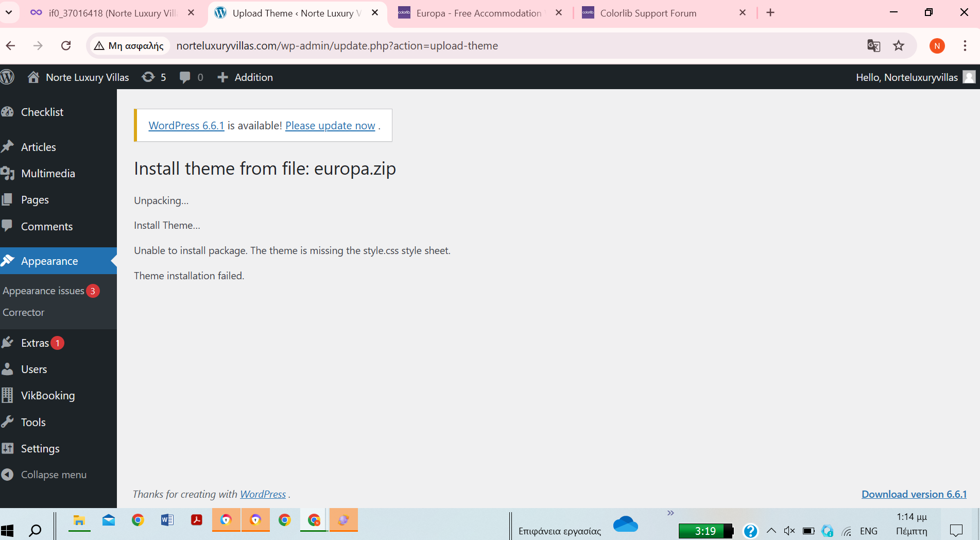The width and height of the screenshot is (980, 540).
Task: Switch to the Europa Free Accommodation tab
Action: 479,13
